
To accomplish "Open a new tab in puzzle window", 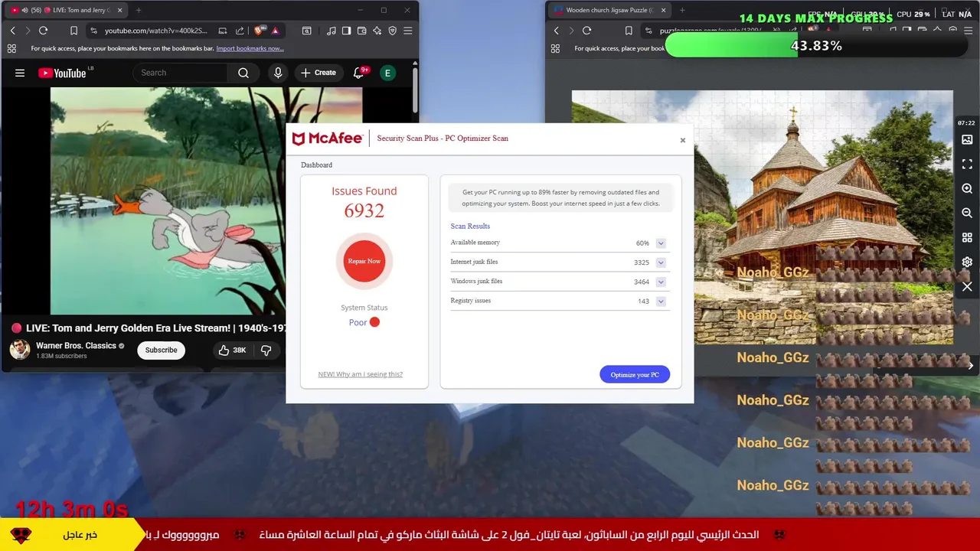I will [x=682, y=10].
